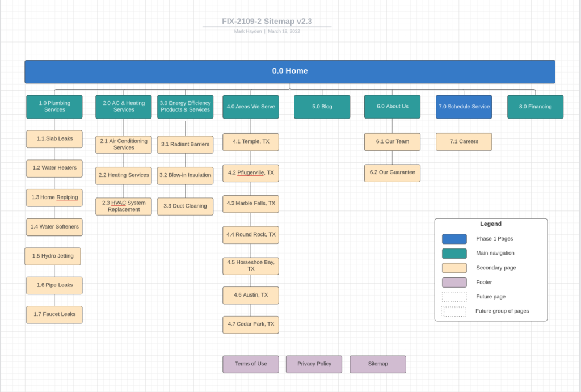Open the 2.0 AC & Heating Services node
The image size is (581, 392).
point(123,107)
